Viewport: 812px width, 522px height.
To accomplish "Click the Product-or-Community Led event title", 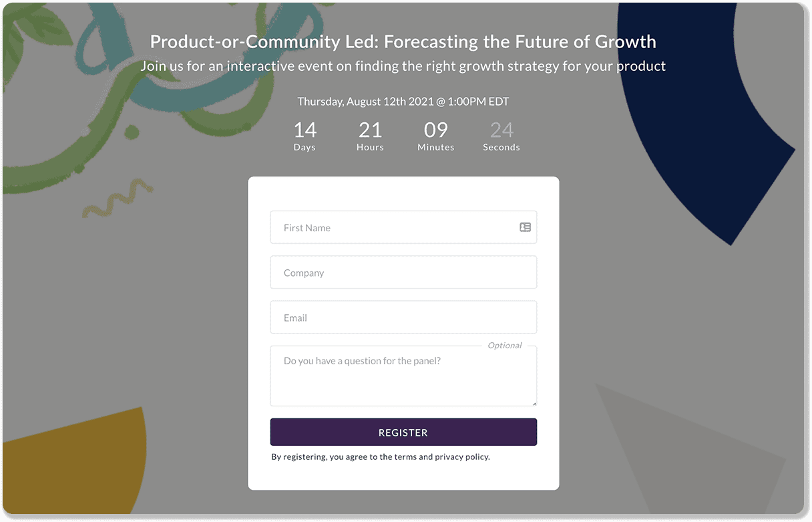I will (x=403, y=42).
